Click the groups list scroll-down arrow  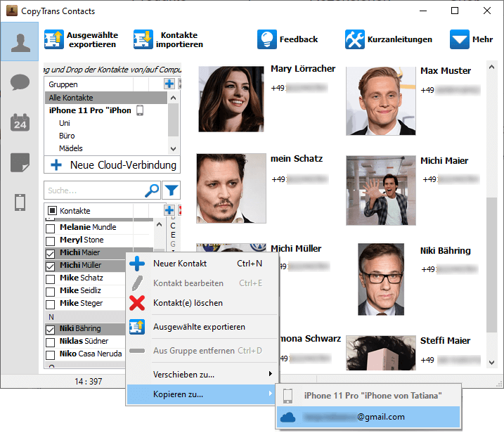pos(173,148)
